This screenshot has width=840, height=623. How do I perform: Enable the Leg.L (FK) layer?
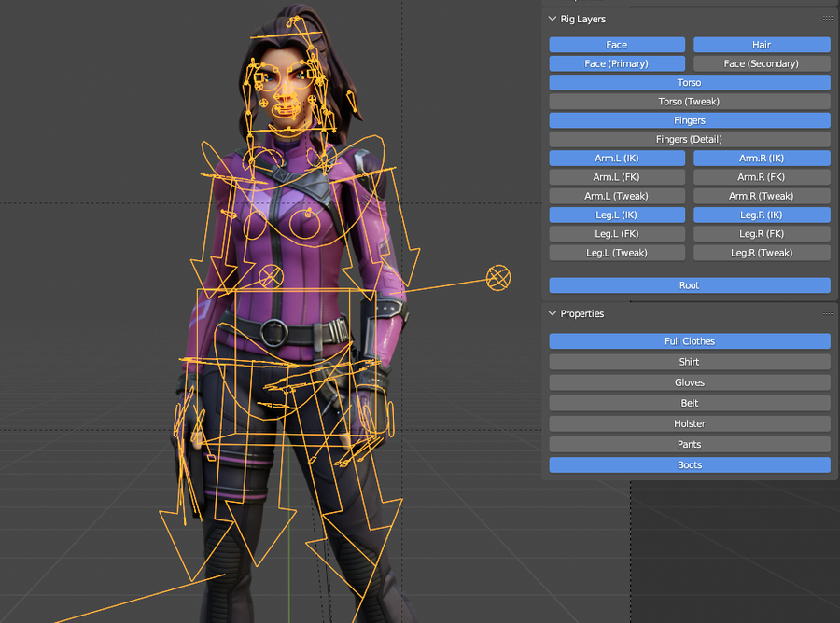pos(617,234)
